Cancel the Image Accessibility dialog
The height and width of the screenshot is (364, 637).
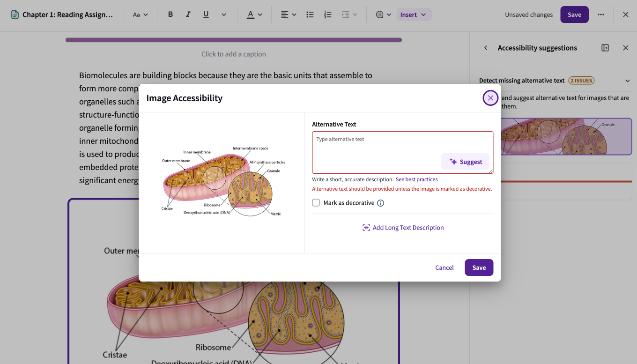point(444,267)
